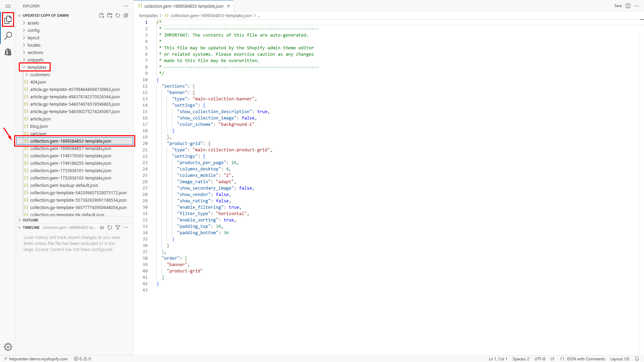Viewport: 644px width, 362px height.
Task: Collapse the templates folder
Action: (x=37, y=67)
